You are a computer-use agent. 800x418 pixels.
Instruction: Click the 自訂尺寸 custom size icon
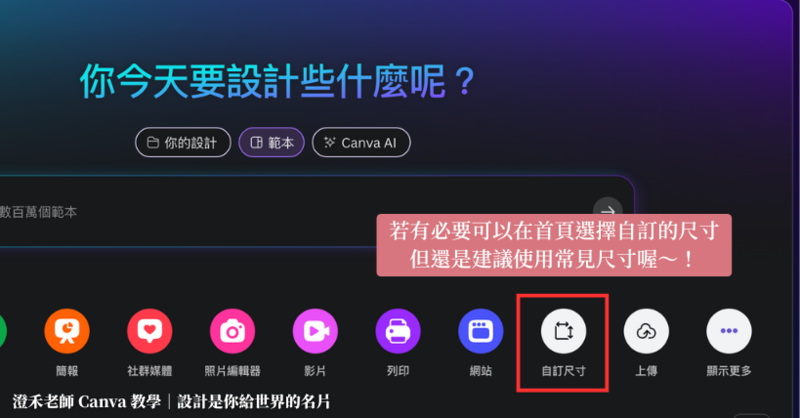(563, 331)
